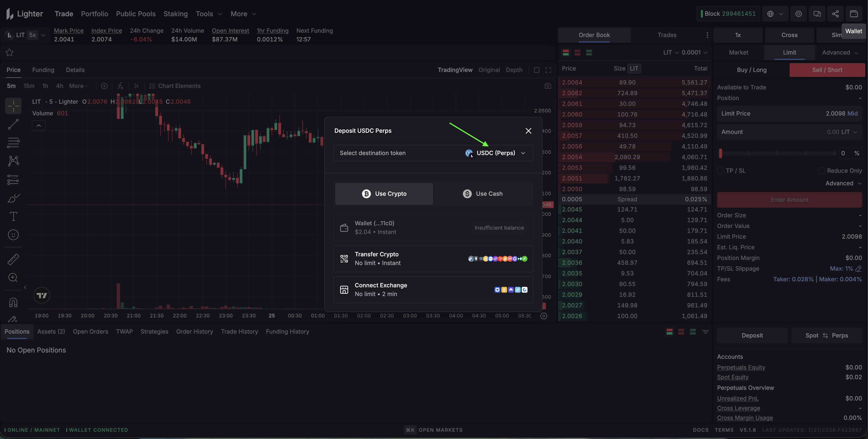Edit the TP/SL slippage pencil icon
868x439 pixels.
(x=859, y=269)
